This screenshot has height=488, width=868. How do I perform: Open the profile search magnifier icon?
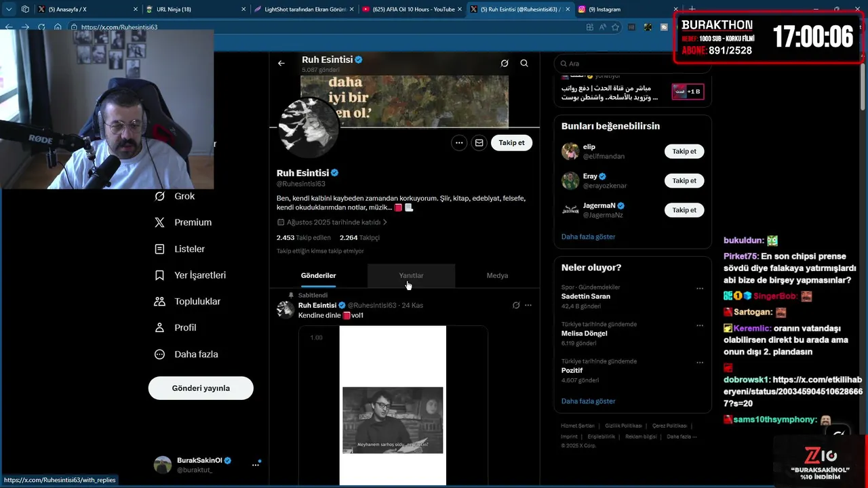524,63
